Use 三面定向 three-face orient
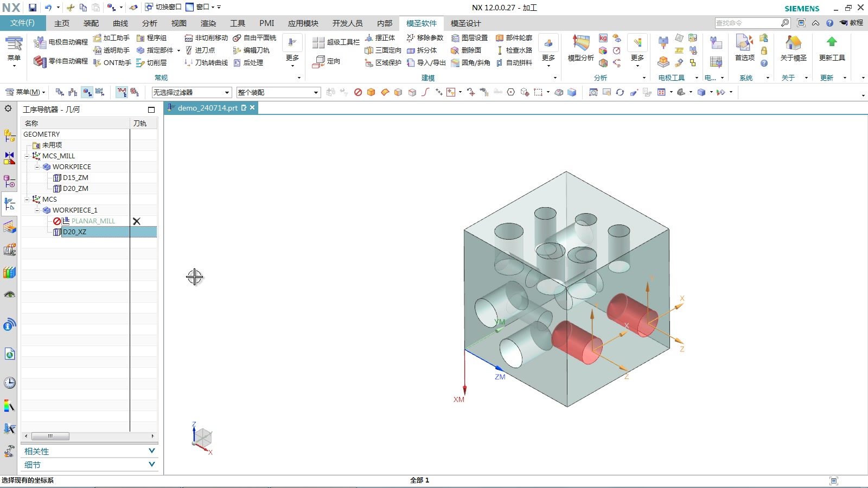 [384, 50]
